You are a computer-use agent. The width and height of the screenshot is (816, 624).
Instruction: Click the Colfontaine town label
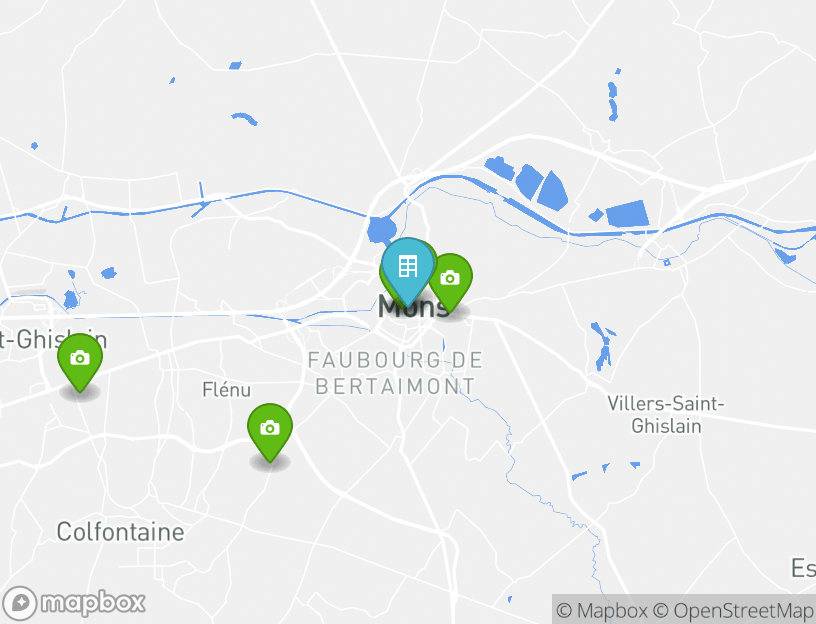click(x=120, y=532)
